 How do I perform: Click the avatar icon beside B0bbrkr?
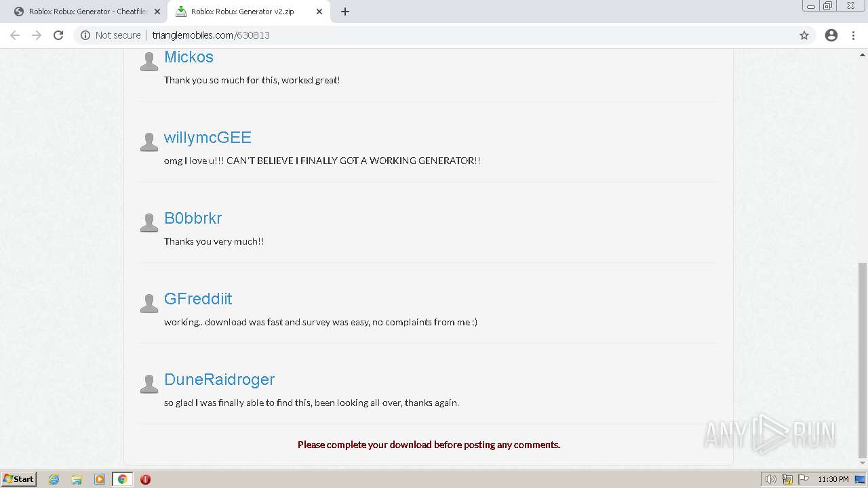click(x=149, y=223)
